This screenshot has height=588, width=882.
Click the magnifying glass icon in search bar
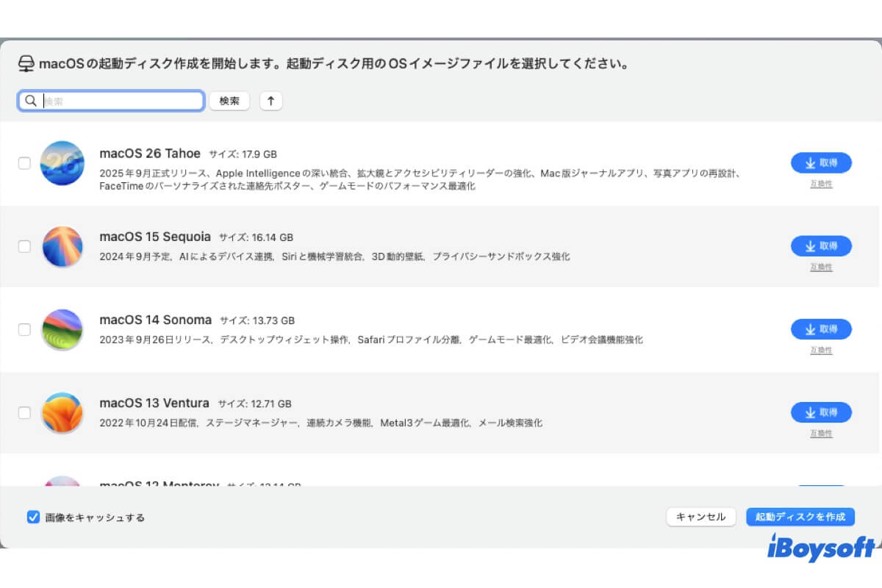(x=30, y=100)
